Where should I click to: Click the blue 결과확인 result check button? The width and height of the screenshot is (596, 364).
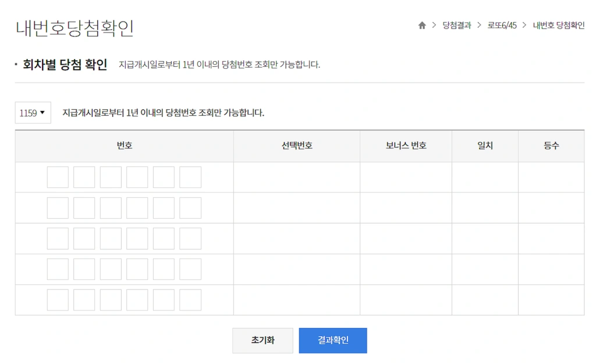[x=332, y=340]
